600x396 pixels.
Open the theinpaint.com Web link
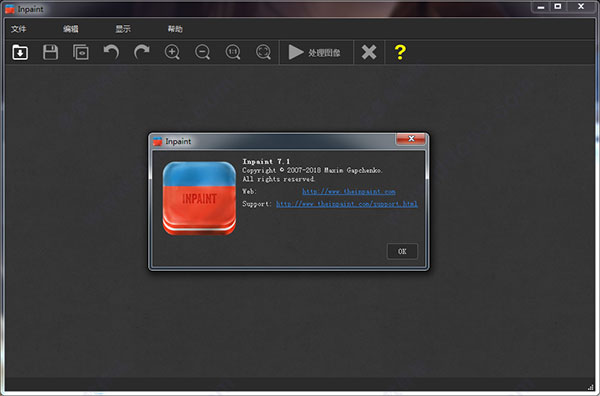[x=349, y=192]
